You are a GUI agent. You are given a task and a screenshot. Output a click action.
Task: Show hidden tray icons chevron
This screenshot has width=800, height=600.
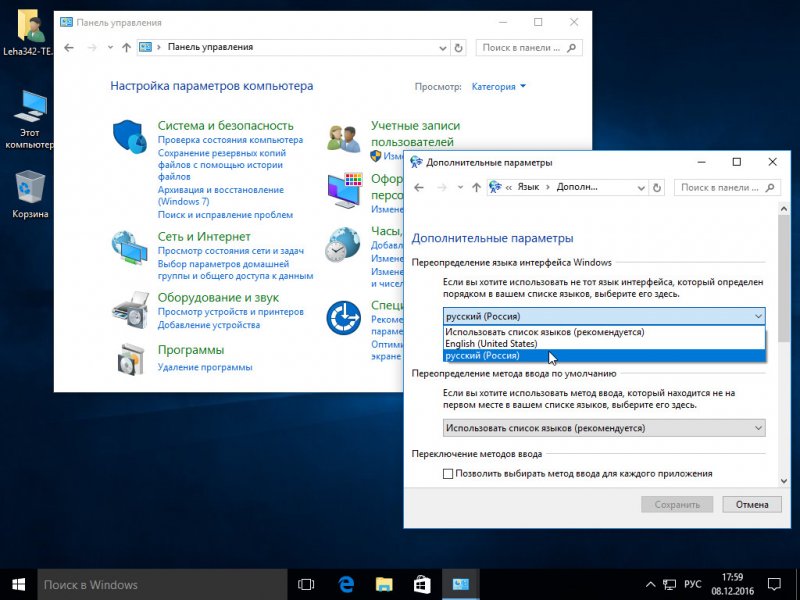(651, 585)
